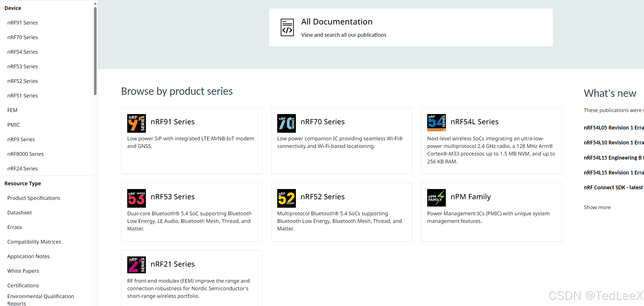Select PMIC device filter in sidebar
Image resolution: width=644 pixels, height=306 pixels.
tap(14, 125)
